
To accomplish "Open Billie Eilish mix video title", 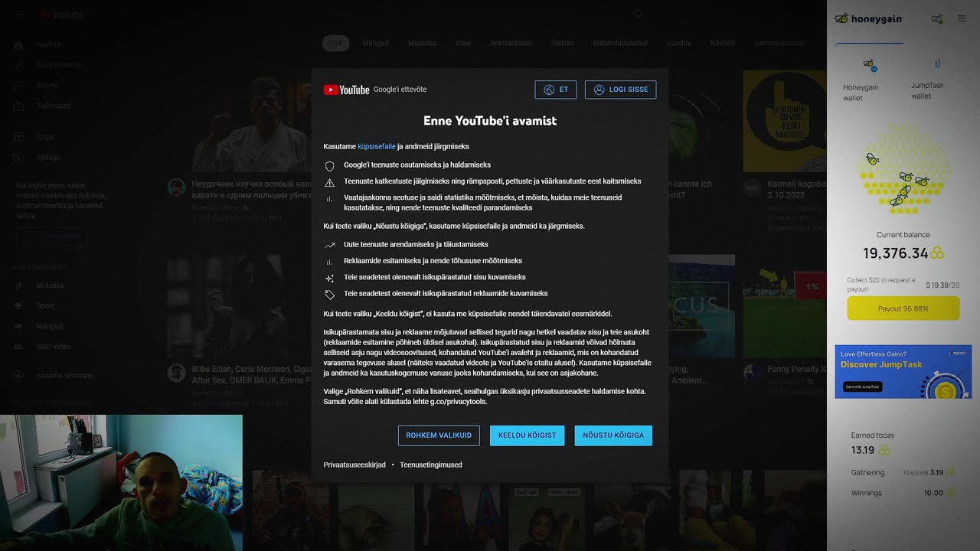I will point(251,374).
